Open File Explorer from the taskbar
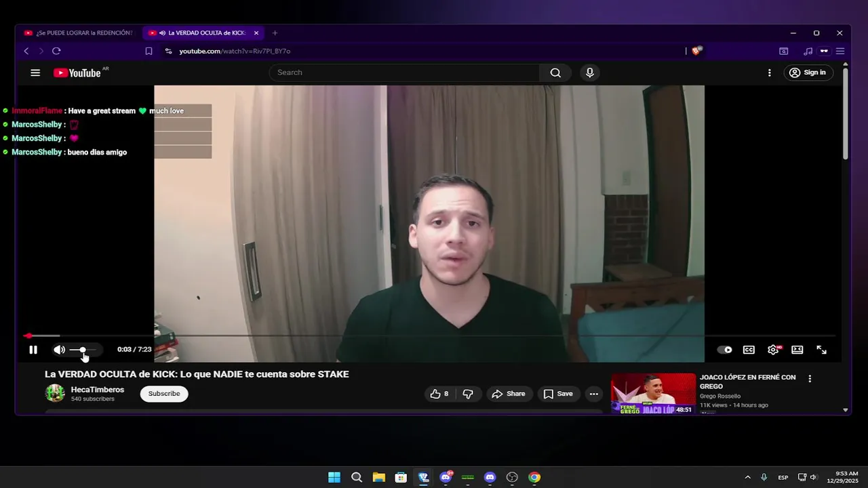This screenshot has height=488, width=868. point(379,477)
